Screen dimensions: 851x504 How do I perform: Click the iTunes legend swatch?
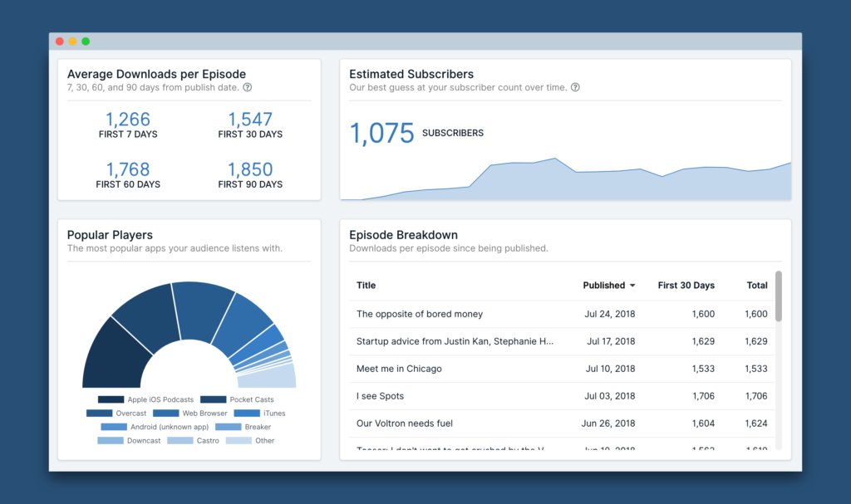[247, 413]
